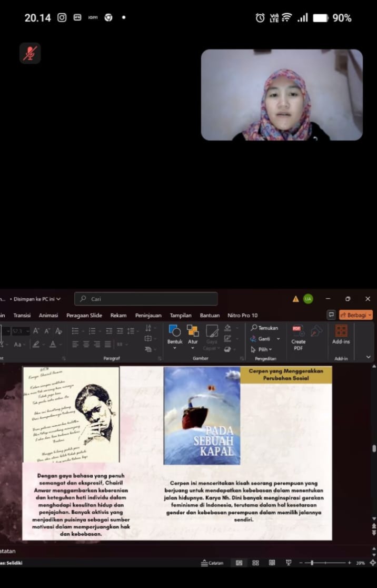
Task: Click Decrease Font Size icon
Action: coord(47,331)
